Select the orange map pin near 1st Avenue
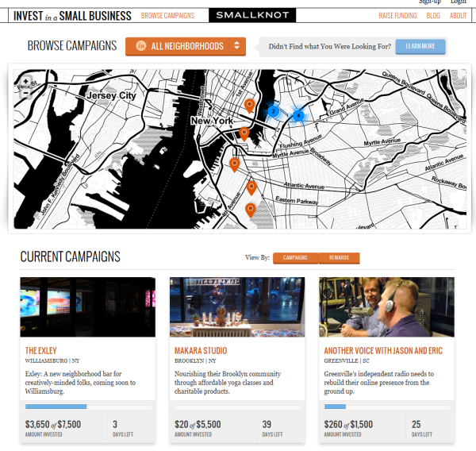 pyautogui.click(x=249, y=106)
